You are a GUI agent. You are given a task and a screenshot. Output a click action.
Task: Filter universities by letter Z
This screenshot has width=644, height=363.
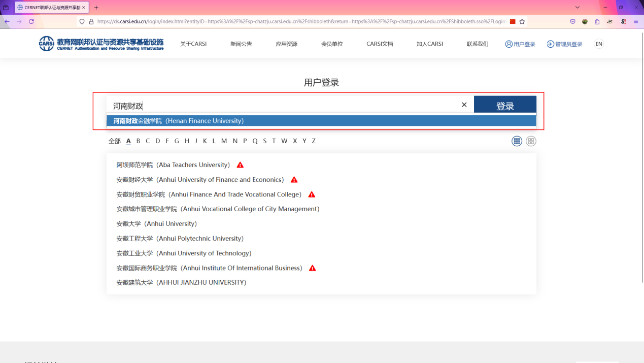[314, 141]
